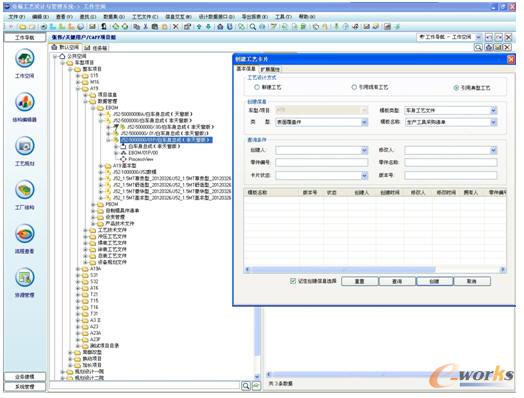Open the 资源管理 sidebar icon

point(25,277)
